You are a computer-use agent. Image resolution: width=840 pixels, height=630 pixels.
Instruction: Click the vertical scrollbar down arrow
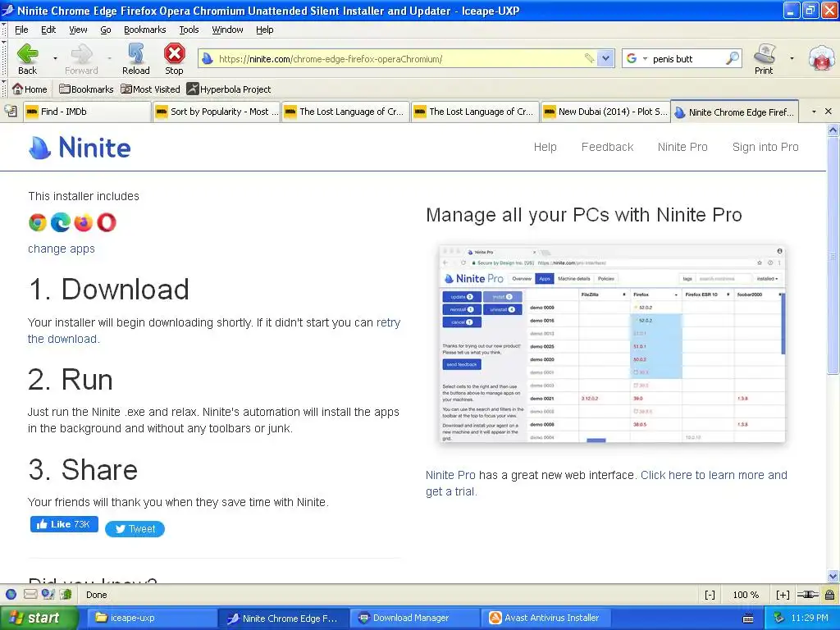[x=833, y=576]
